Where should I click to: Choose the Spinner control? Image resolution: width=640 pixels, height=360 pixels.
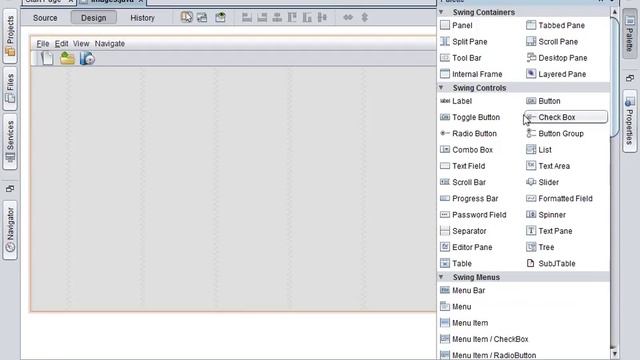click(546, 215)
